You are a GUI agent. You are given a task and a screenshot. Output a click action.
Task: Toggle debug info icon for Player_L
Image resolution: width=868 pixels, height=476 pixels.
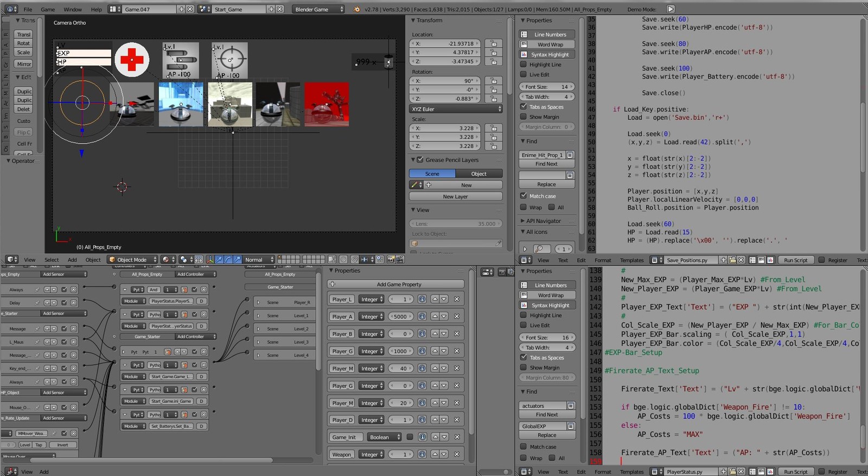(422, 299)
